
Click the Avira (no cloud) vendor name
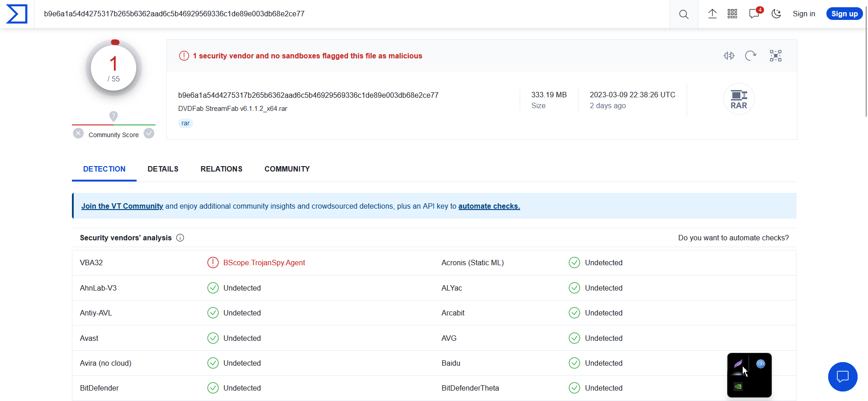(x=106, y=363)
